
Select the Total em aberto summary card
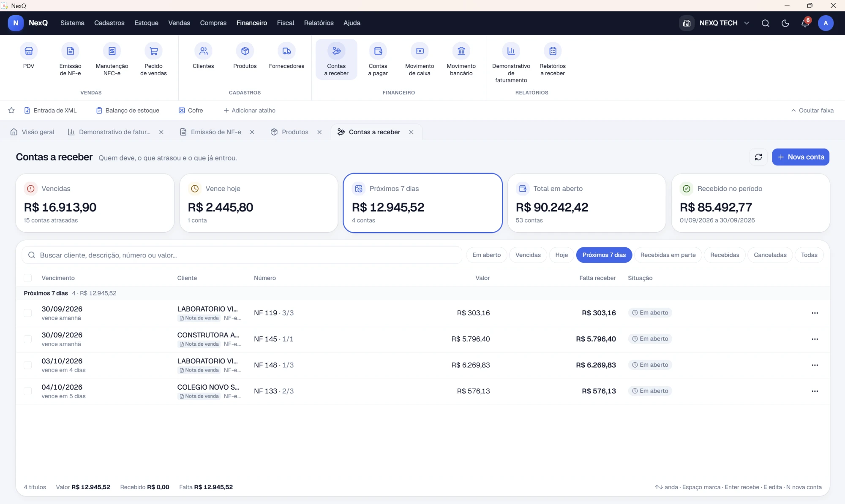click(x=586, y=203)
